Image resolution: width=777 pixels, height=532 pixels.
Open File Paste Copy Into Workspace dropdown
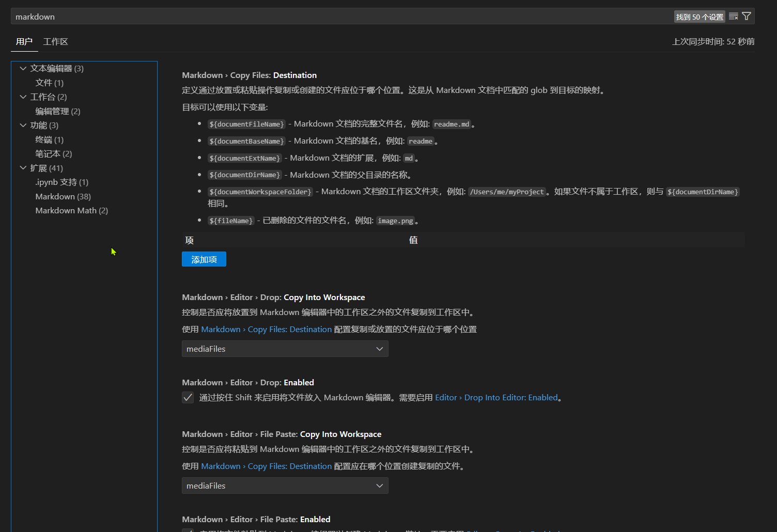coord(285,486)
